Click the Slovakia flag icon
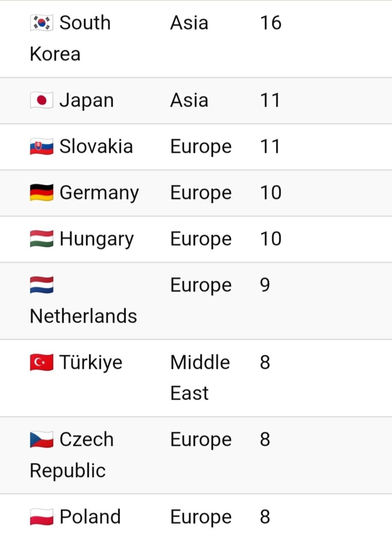This screenshot has width=392, height=539. (42, 147)
